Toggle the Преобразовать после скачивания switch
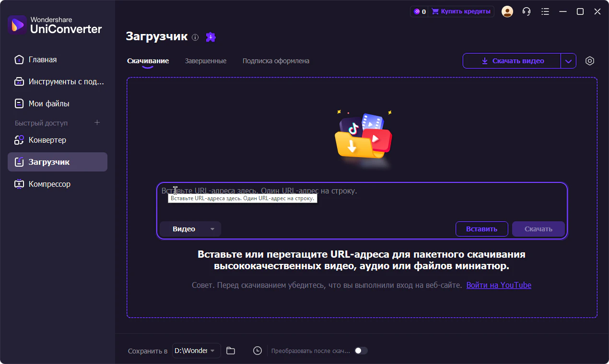 (361, 351)
